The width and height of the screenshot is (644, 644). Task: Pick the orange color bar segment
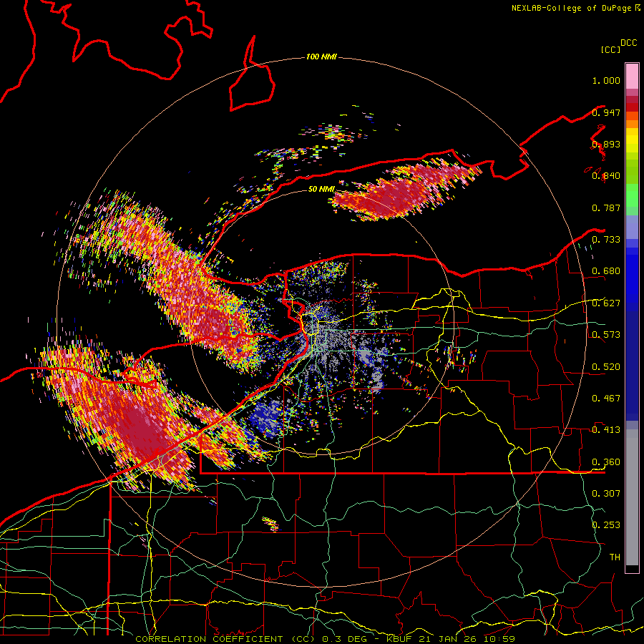pyautogui.click(x=632, y=124)
